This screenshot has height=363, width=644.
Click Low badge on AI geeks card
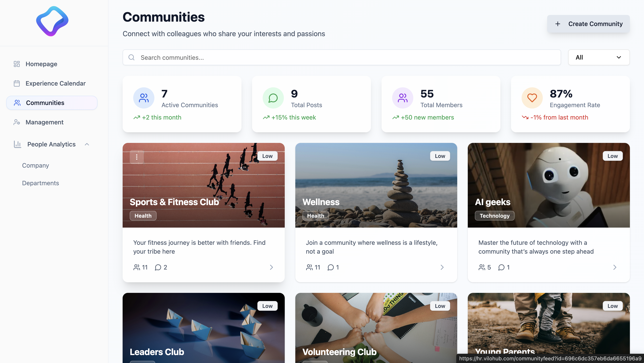pyautogui.click(x=612, y=156)
